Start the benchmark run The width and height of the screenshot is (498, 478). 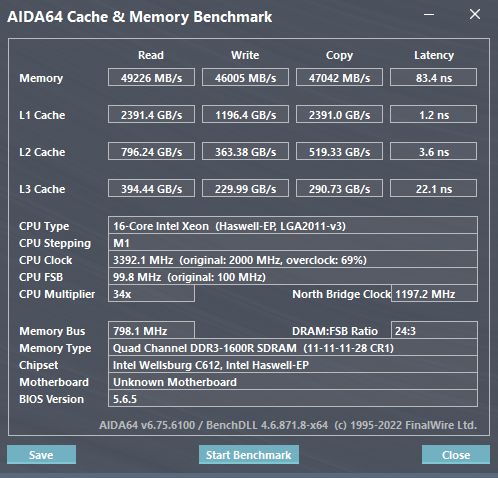tap(249, 455)
